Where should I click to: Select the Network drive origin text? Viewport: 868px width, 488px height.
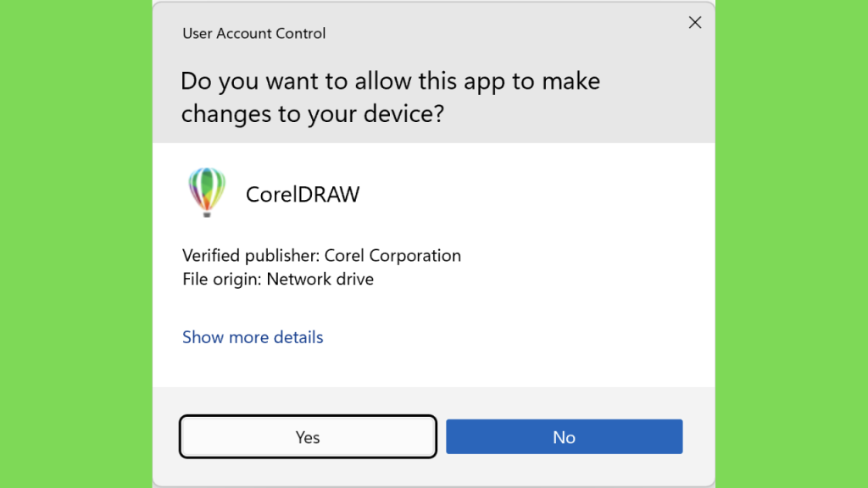point(320,279)
